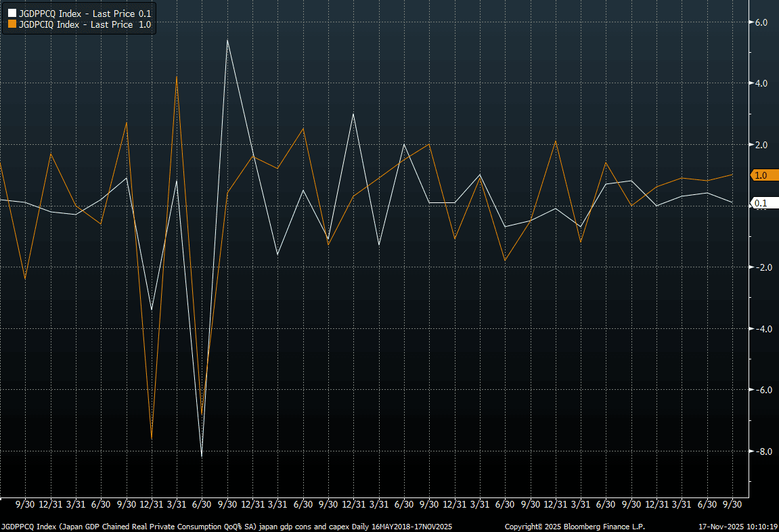Click the 4.0 y-axis label
This screenshot has width=779, height=532.
click(x=761, y=83)
